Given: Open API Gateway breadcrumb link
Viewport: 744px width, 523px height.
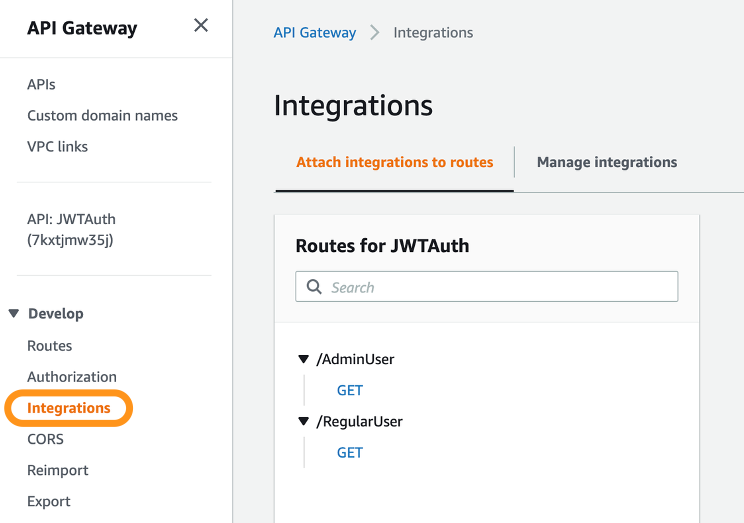Looking at the screenshot, I should (x=314, y=33).
